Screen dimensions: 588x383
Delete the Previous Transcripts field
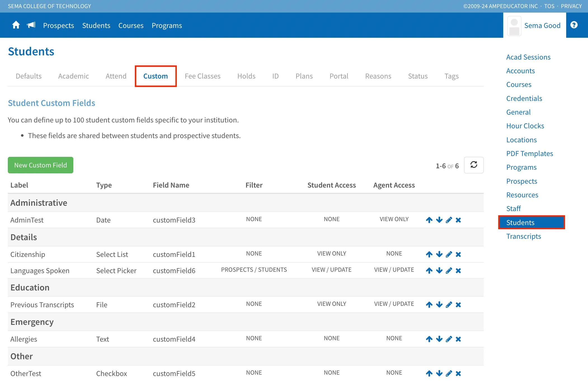click(x=458, y=305)
